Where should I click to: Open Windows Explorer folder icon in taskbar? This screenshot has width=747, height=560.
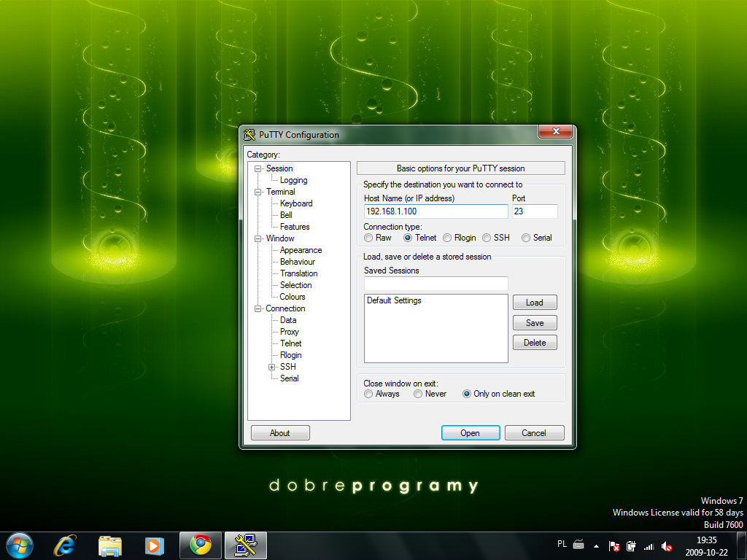pyautogui.click(x=110, y=545)
